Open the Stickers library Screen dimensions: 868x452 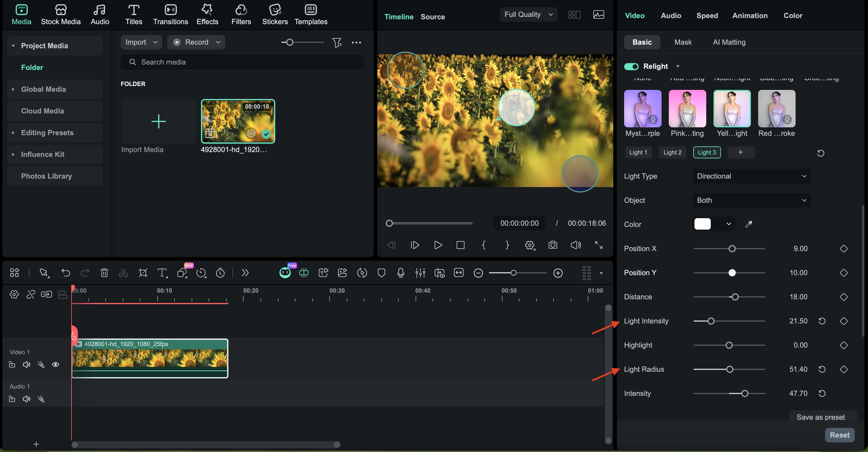275,14
